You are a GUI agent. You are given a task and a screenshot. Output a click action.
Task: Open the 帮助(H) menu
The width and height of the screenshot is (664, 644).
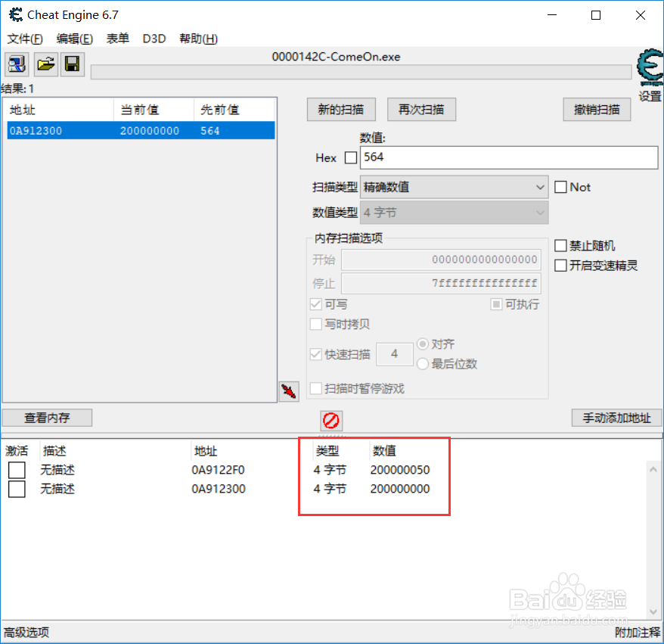[x=199, y=39]
